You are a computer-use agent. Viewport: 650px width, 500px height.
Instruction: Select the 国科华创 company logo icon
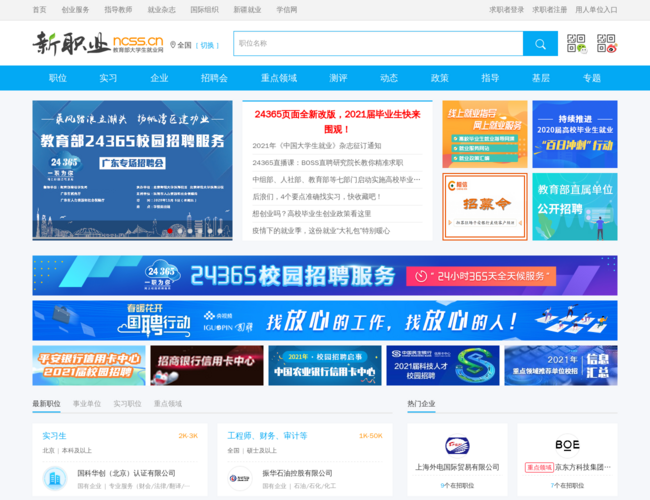[x=55, y=478]
